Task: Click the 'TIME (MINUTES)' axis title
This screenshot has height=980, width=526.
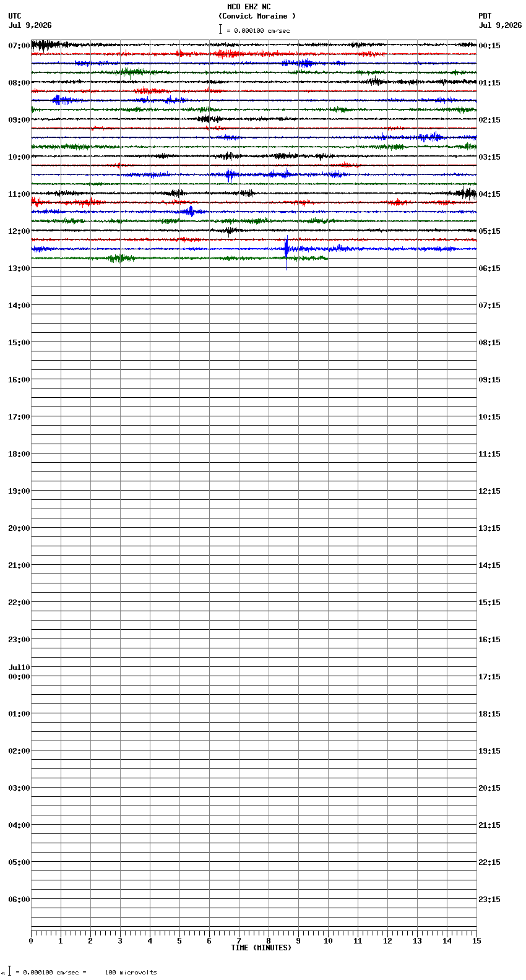Action: tap(261, 948)
